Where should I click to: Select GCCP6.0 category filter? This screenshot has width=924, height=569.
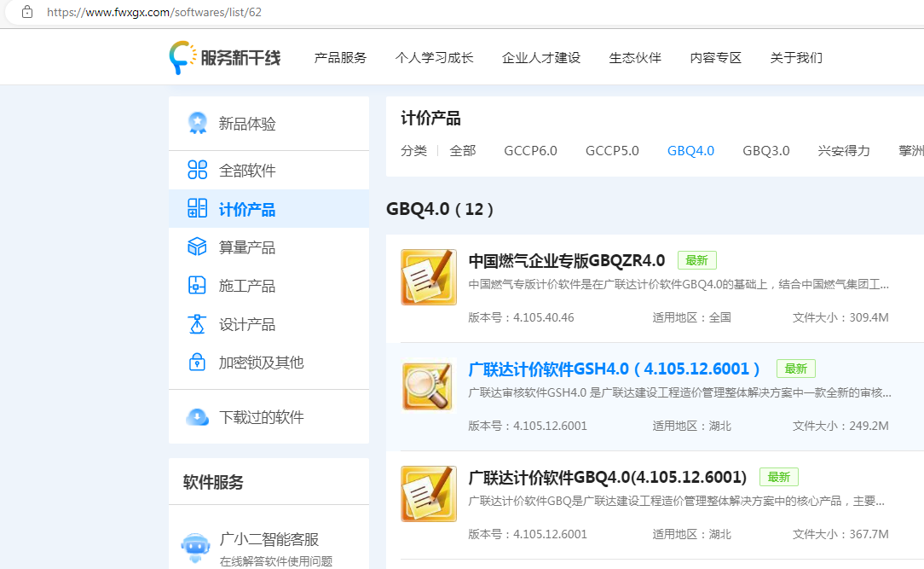(530, 151)
